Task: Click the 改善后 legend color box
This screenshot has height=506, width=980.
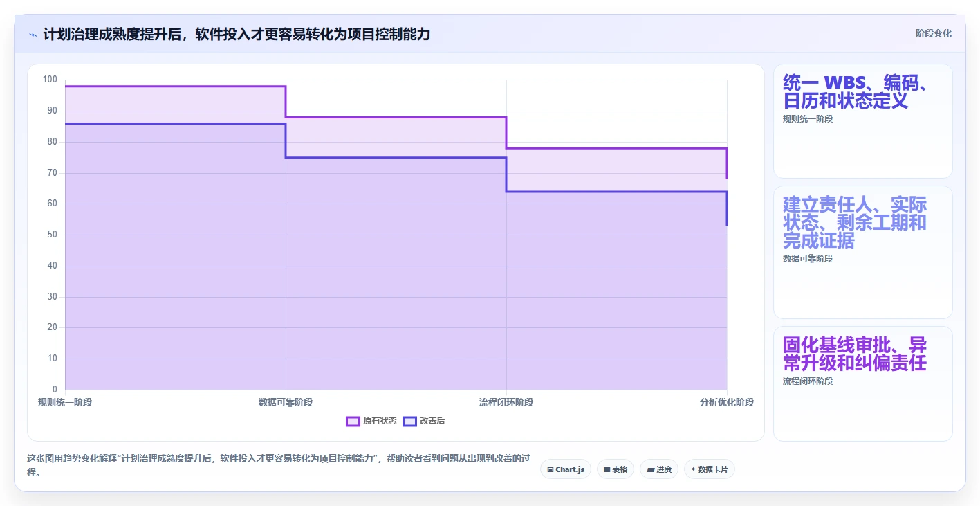Action: (409, 421)
